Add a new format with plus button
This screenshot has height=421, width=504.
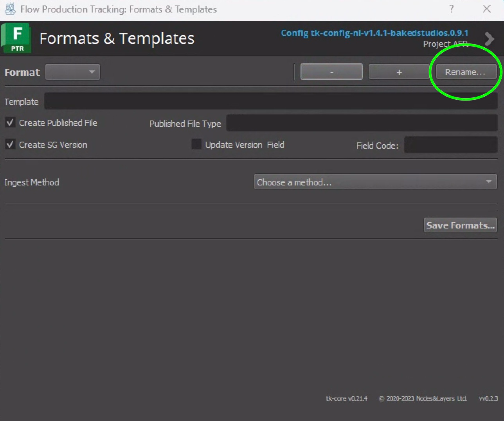pyautogui.click(x=399, y=72)
